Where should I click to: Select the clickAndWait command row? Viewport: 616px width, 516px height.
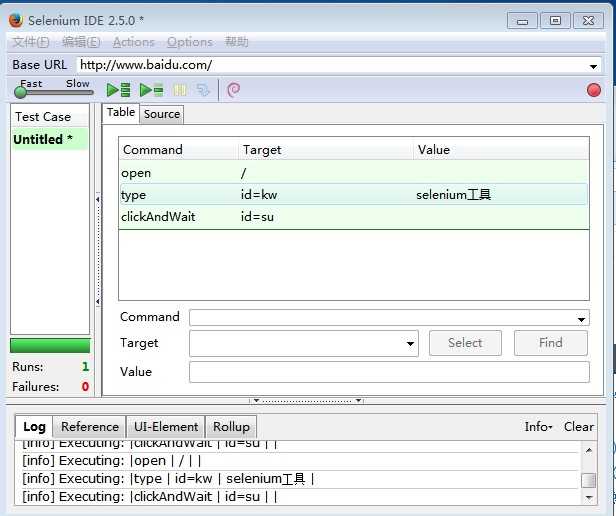coord(354,217)
